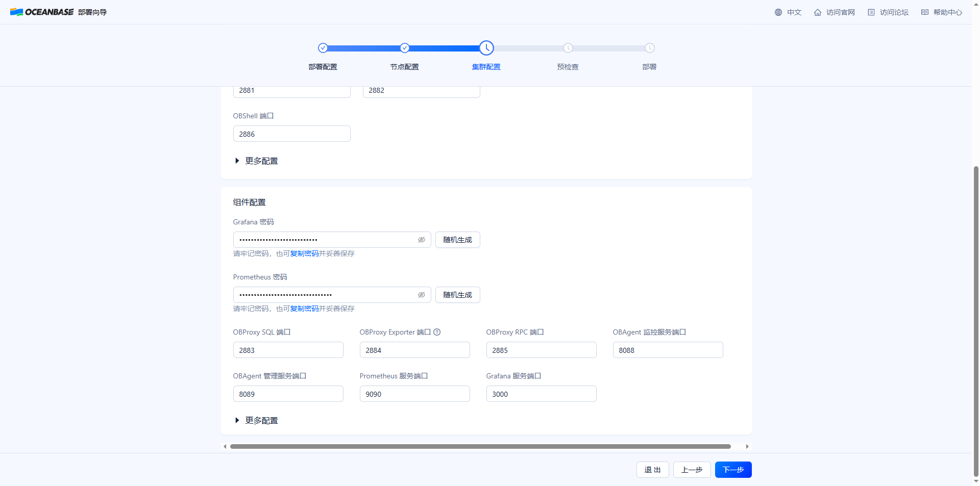
Task: Click the Grafana 服务端口 label
Action: [x=514, y=376]
